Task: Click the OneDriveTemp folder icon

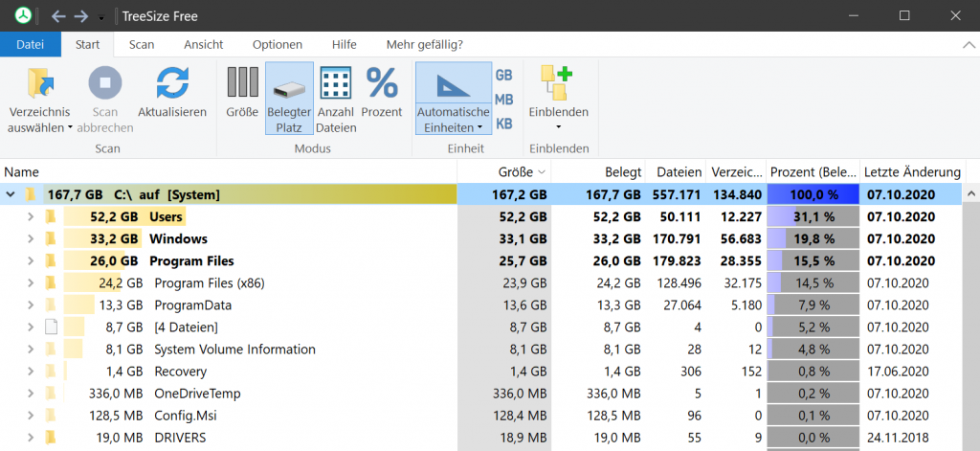Action: [51, 394]
